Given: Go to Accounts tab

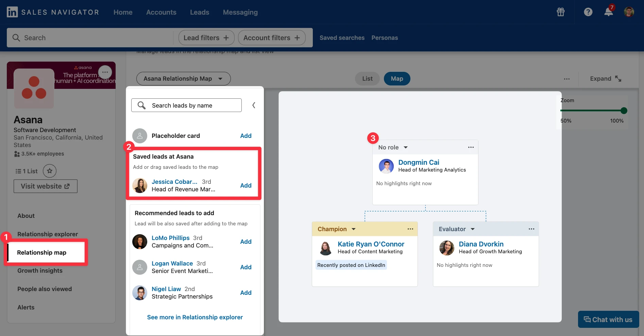Looking at the screenshot, I should [161, 12].
